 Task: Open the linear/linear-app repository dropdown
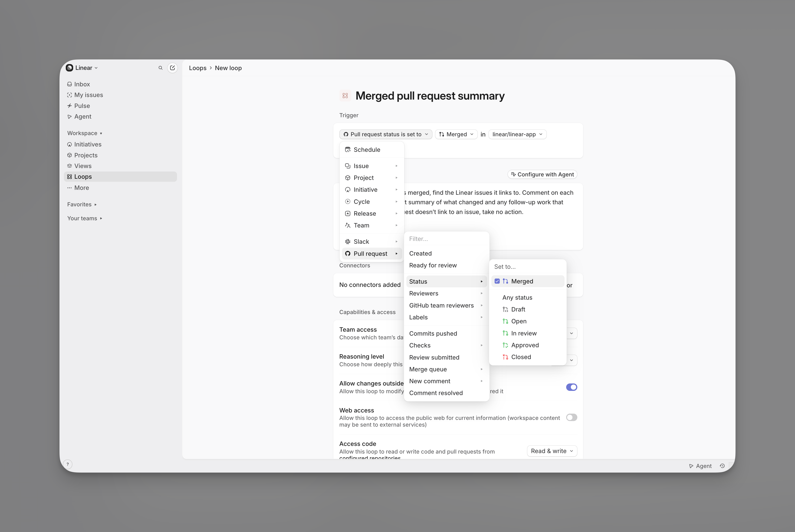point(517,134)
